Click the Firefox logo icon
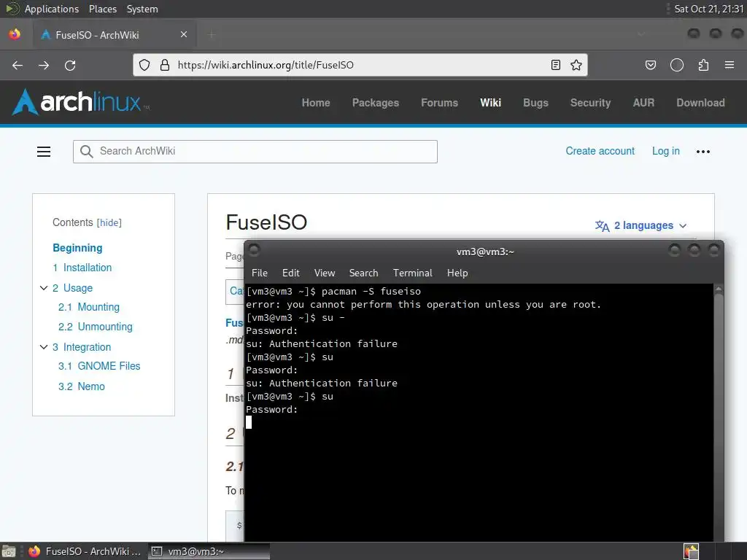The image size is (747, 560). pyautogui.click(x=15, y=34)
